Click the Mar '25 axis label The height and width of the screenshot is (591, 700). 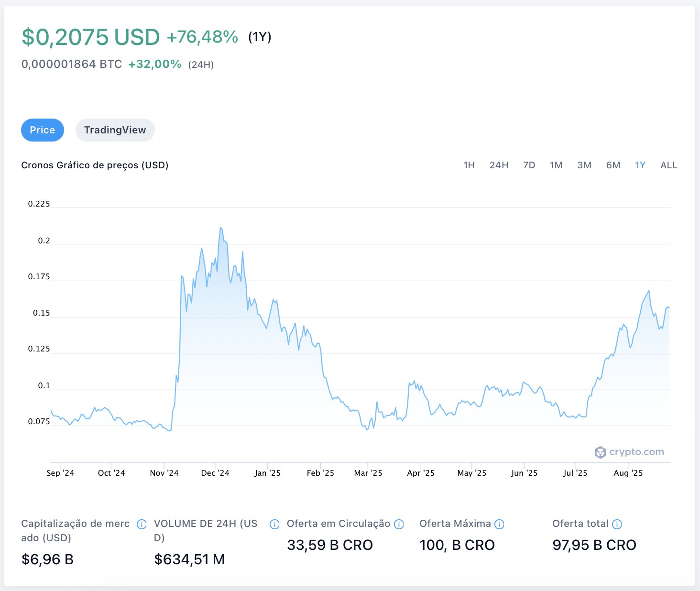(x=368, y=473)
